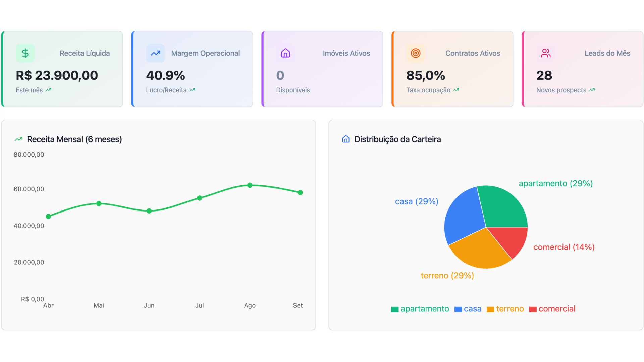Image resolution: width=644 pixels, height=362 pixels.
Task: Click the trending arrow icon in Margem Operacional
Action: click(155, 53)
